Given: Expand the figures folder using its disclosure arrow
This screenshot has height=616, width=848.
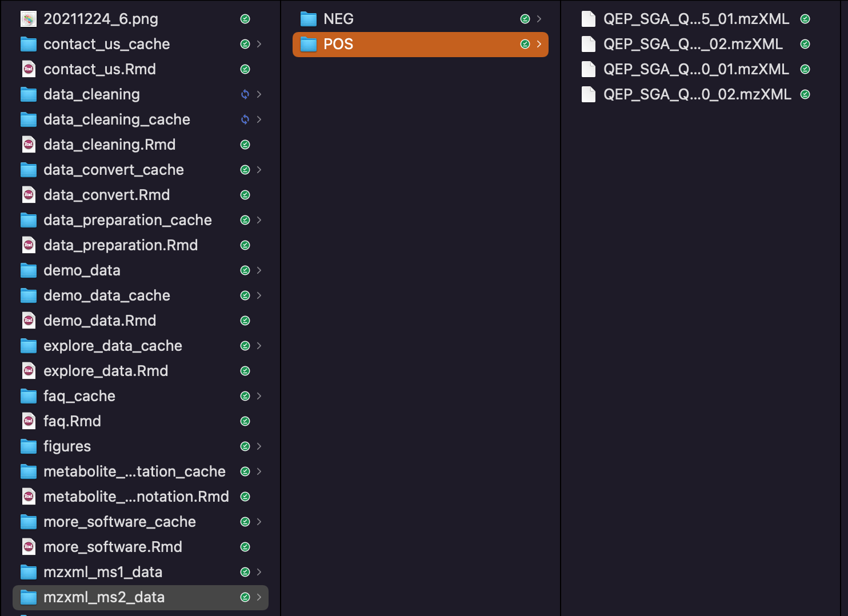Looking at the screenshot, I should point(260,446).
